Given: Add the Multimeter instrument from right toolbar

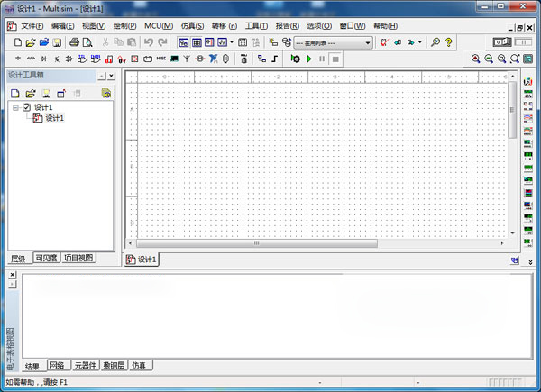Looking at the screenshot, I should coord(527,82).
